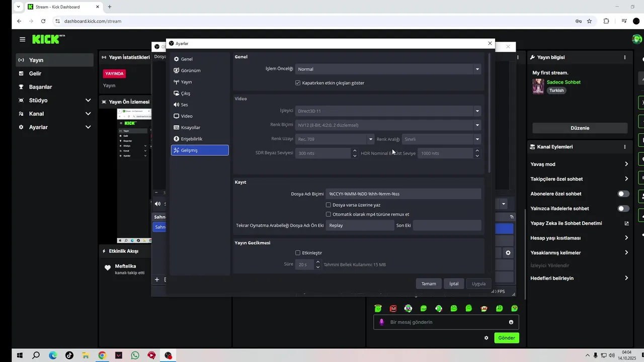The image size is (644, 362).
Task: Decrease the Süre delay value
Action: click(x=318, y=267)
